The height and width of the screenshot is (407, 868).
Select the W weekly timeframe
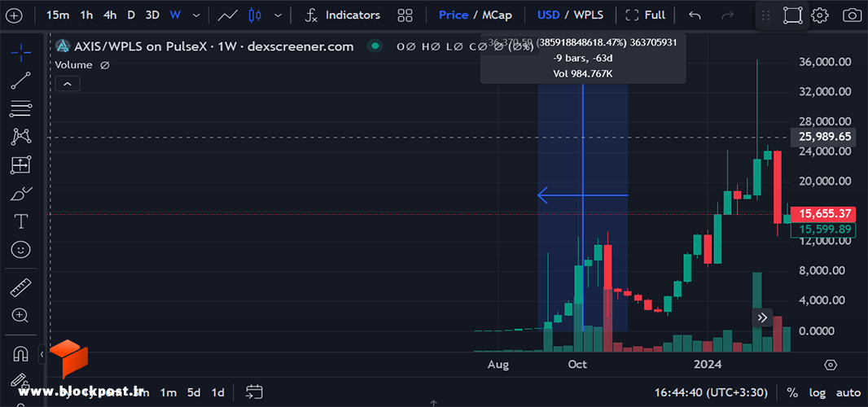point(176,15)
